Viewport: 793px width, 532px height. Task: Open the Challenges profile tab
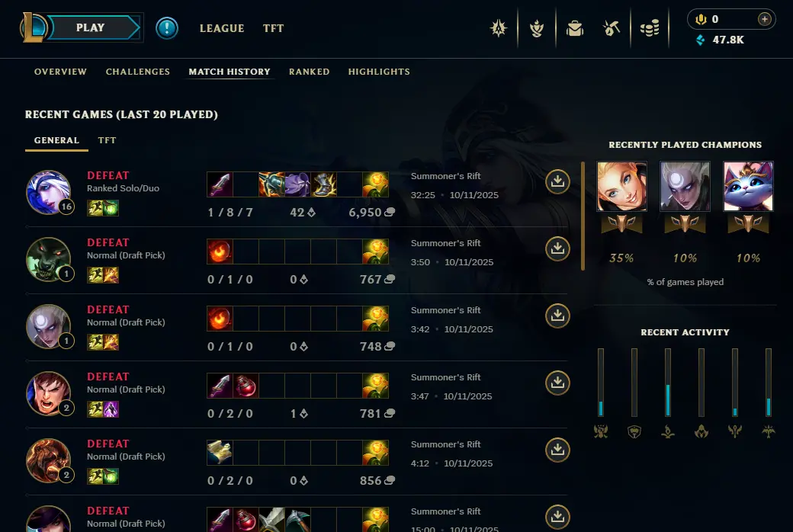coord(137,72)
